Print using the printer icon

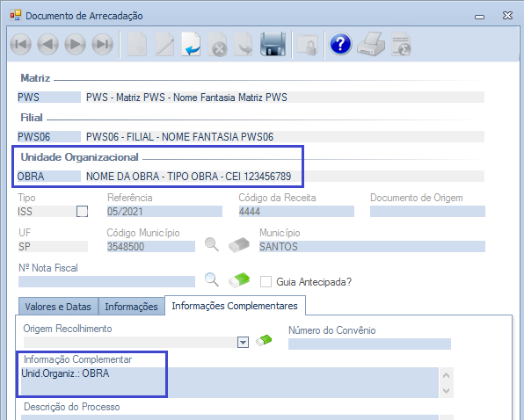pos(371,44)
